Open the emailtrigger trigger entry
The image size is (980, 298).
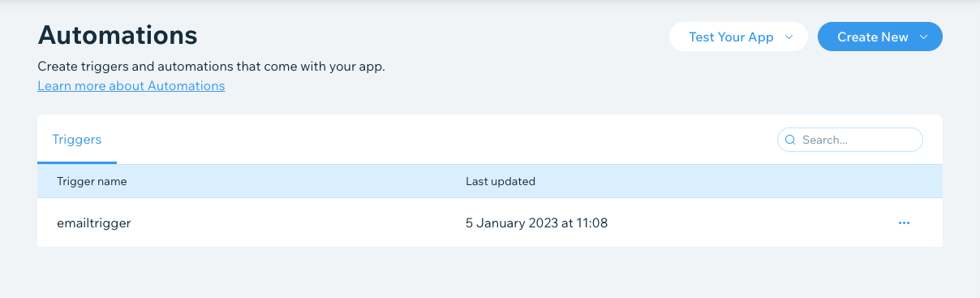coord(94,222)
